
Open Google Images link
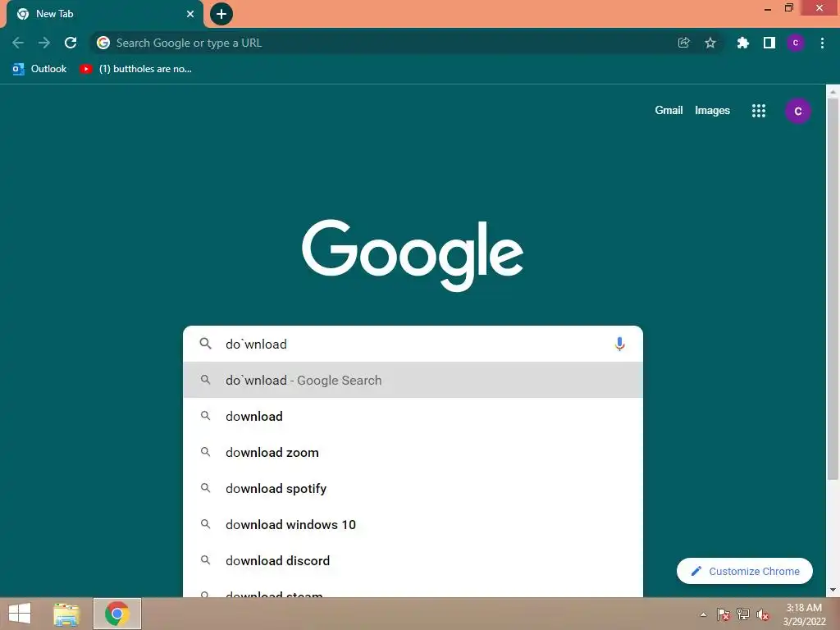(x=712, y=111)
